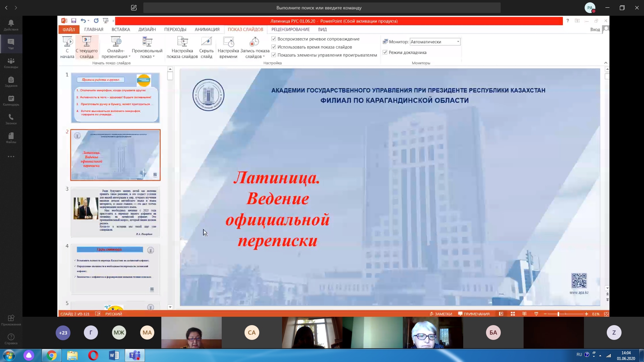Viewport: 644px width, 362px height.
Task: Adjust the PowerPoint zoom slider handle
Action: point(558,314)
